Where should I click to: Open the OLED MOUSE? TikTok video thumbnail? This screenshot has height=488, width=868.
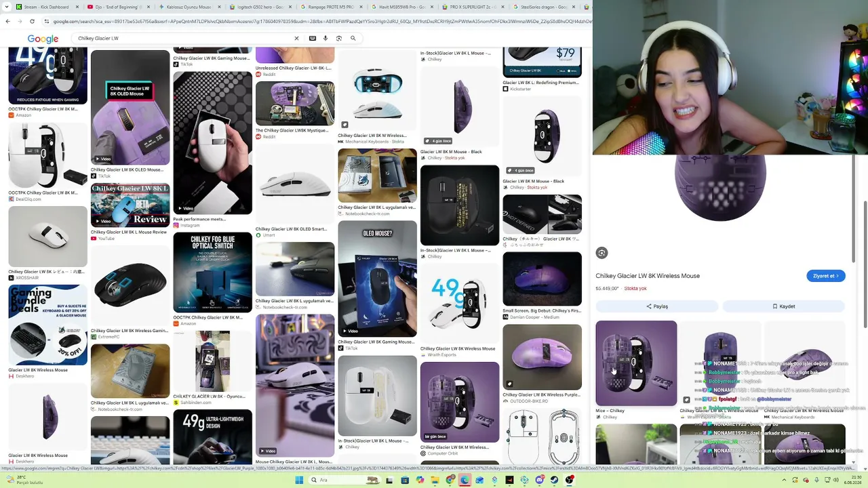point(377,279)
